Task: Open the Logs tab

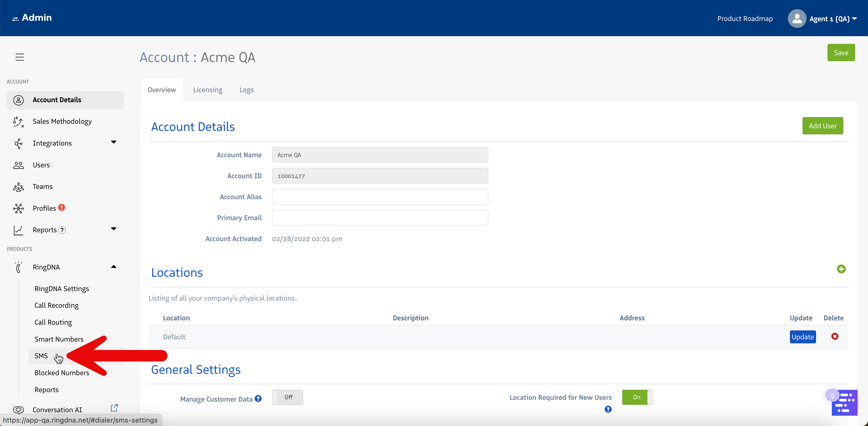Action: coord(246,90)
